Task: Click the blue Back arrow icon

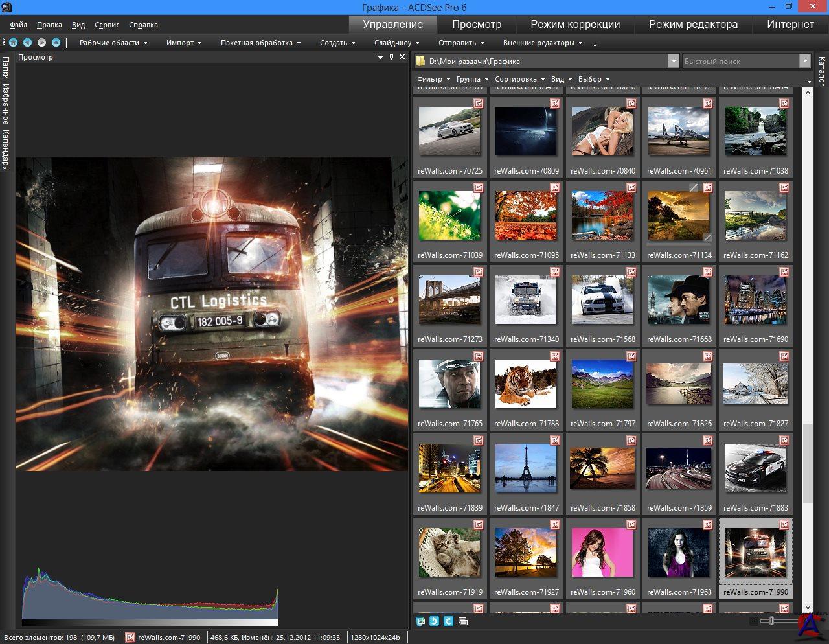Action: (x=27, y=43)
